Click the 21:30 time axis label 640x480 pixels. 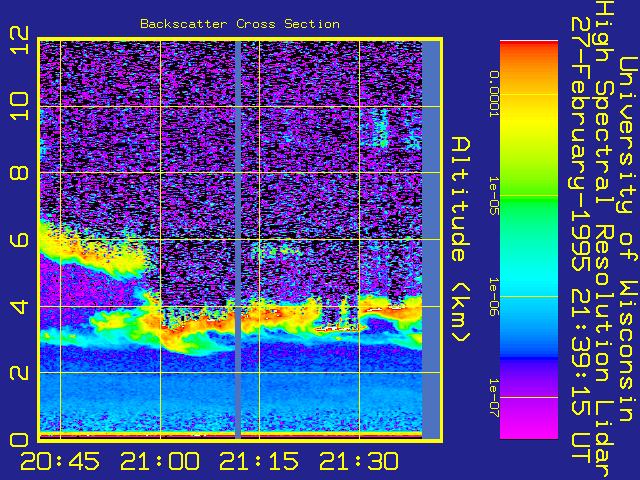359,461
